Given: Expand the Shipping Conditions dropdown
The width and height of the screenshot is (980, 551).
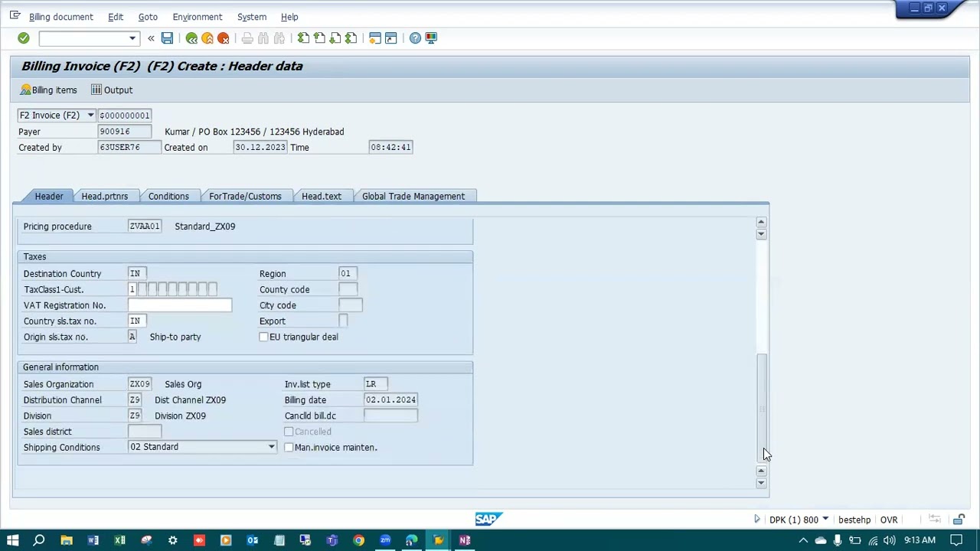Looking at the screenshot, I should (271, 448).
